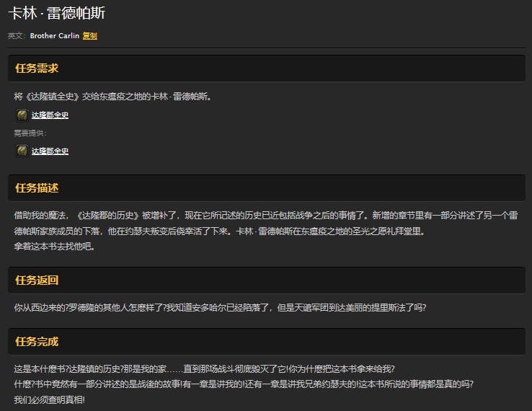Viewport: 532px width, 411px height.
Task: Click the 需要提供: label
Action: (x=29, y=133)
